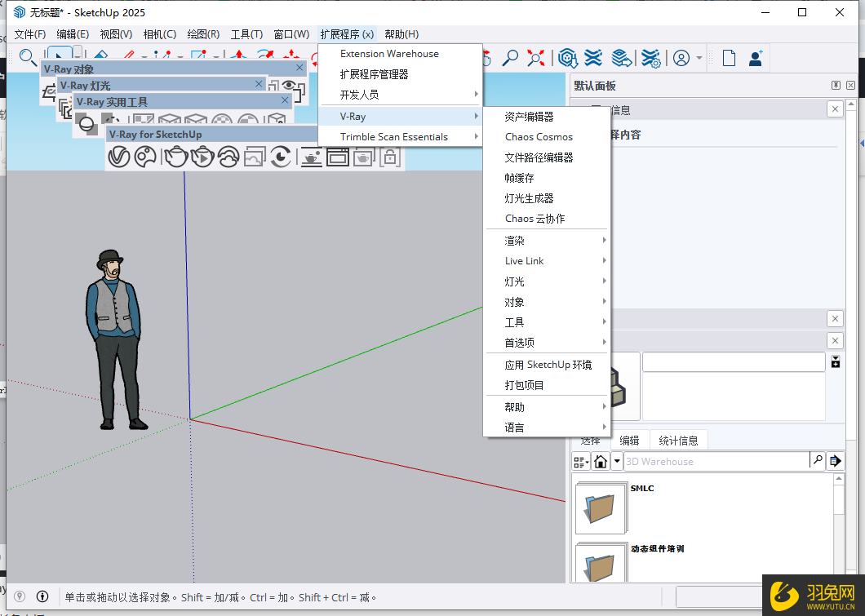Viewport: 865px width, 616px height.
Task: Open Trimble Scan Essentials submenu
Action: tap(401, 137)
